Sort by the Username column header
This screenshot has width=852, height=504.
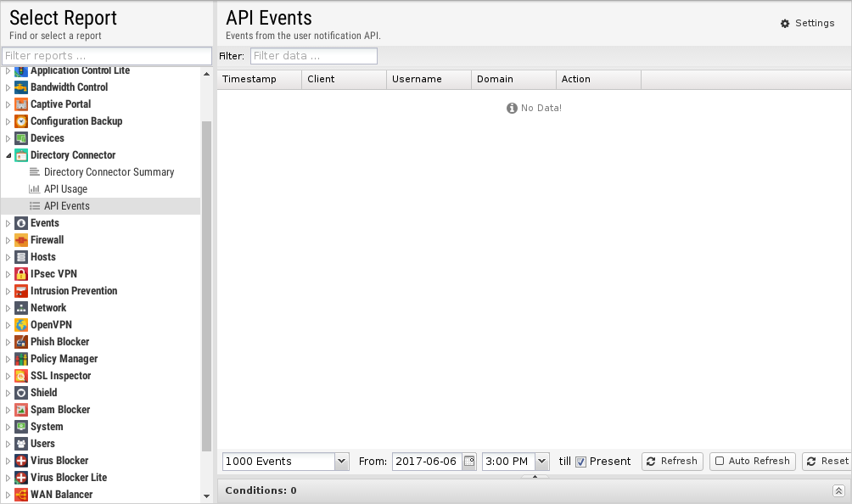(429, 79)
